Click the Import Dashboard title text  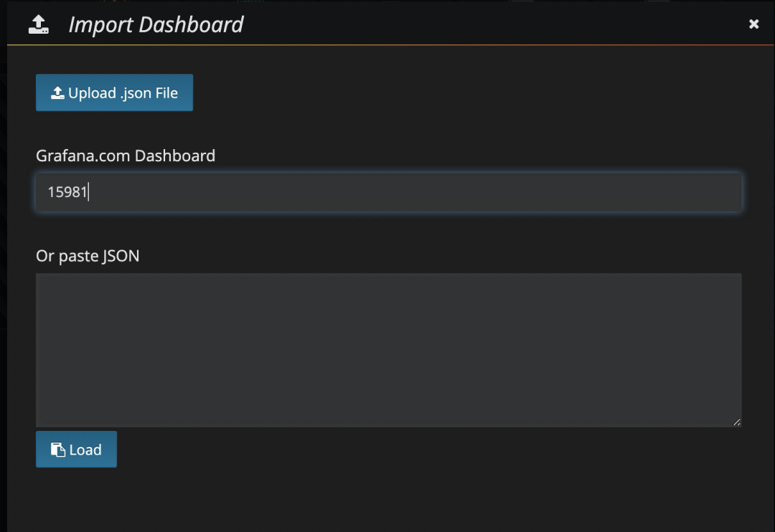point(156,25)
